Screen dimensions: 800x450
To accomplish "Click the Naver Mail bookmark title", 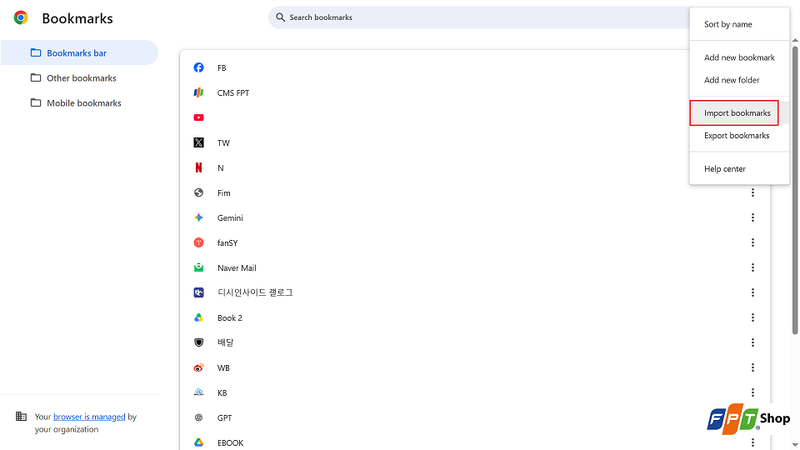I will coord(237,268).
